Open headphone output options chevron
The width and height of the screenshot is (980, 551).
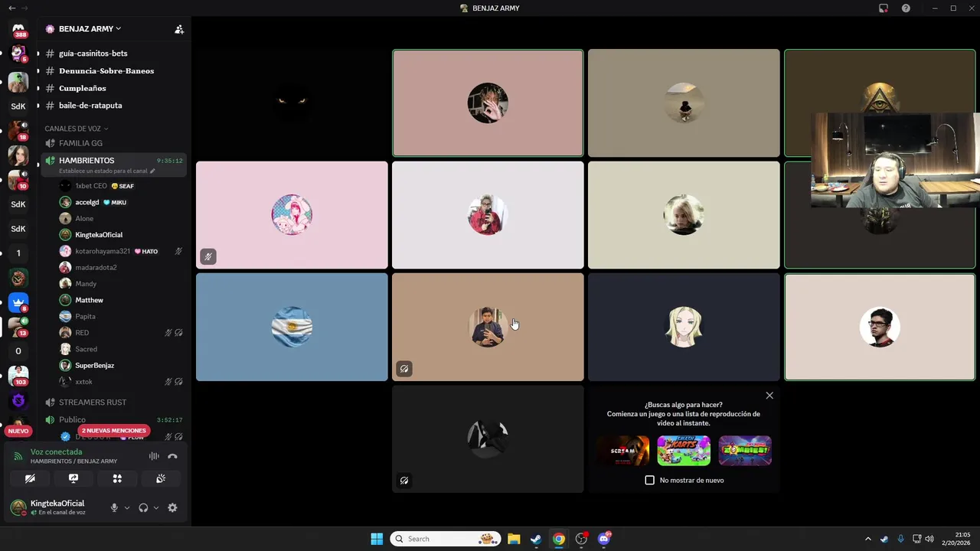pos(156,507)
